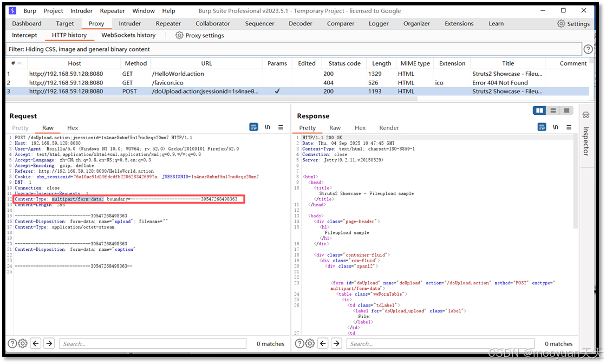Screen dimensions: 606x364
Task: Select Response Raw view tab
Action: [335, 128]
